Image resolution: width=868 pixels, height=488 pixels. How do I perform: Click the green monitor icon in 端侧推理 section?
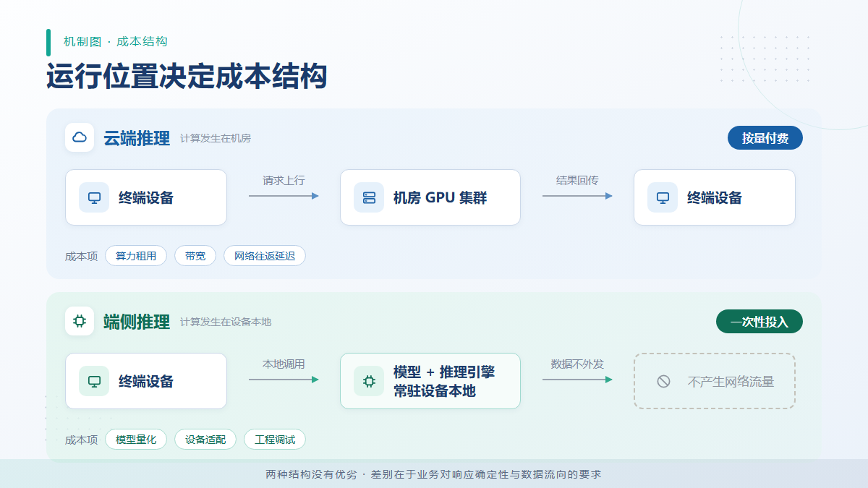tap(94, 381)
